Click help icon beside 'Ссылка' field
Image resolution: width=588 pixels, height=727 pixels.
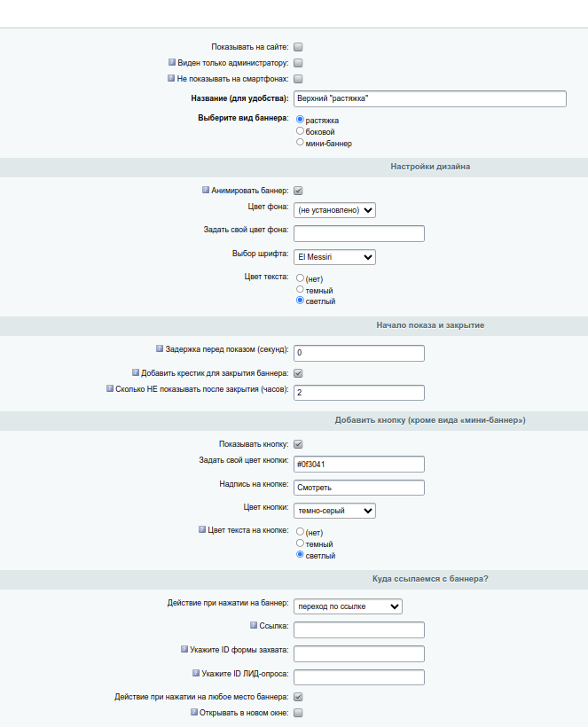coord(254,625)
